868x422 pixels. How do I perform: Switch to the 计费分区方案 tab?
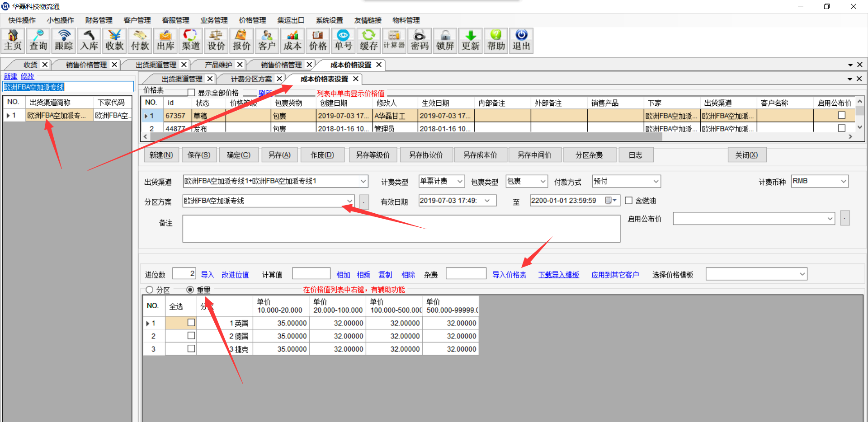pyautogui.click(x=251, y=79)
